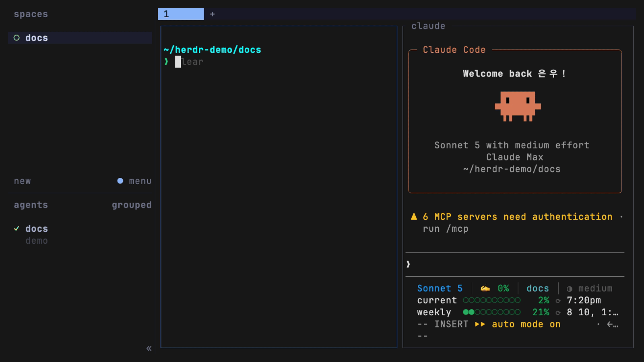The width and height of the screenshot is (644, 362).
Task: Select the docs space in the spaces list
Action: coord(80,38)
